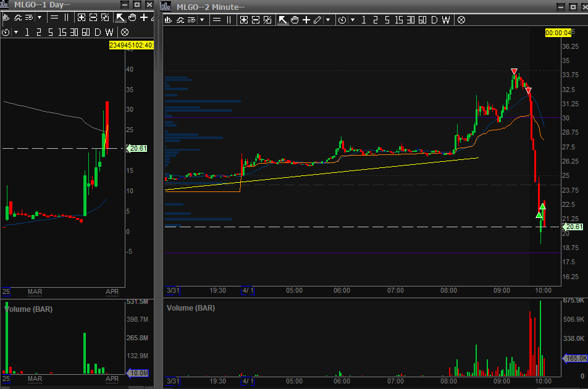Click the Volume (BAR) label in 1 Day window
588x389 pixels.
pos(28,309)
